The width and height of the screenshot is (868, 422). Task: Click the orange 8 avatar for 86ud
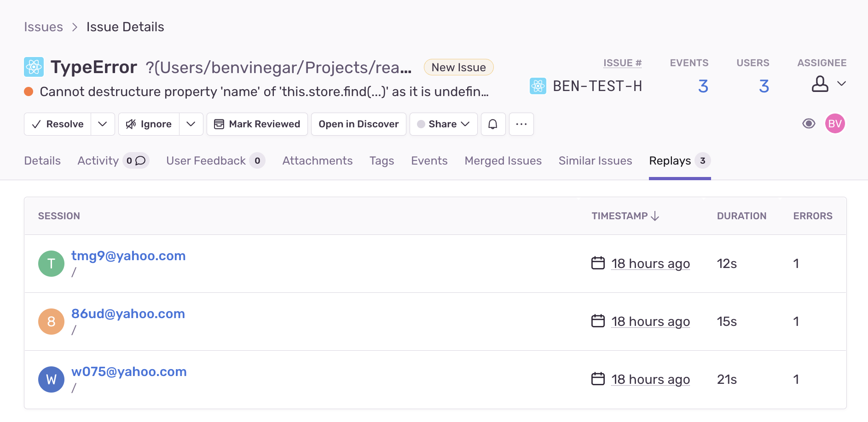pos(51,321)
